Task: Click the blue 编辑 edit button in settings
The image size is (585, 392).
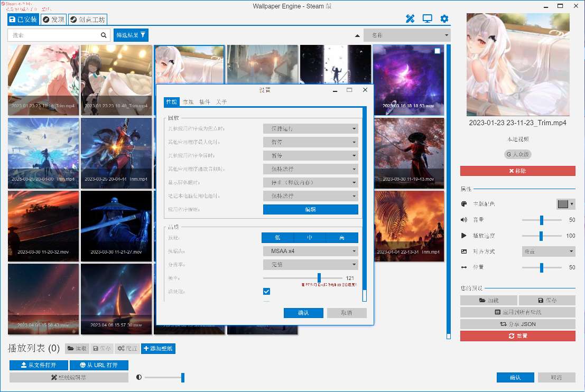Action: 310,209
